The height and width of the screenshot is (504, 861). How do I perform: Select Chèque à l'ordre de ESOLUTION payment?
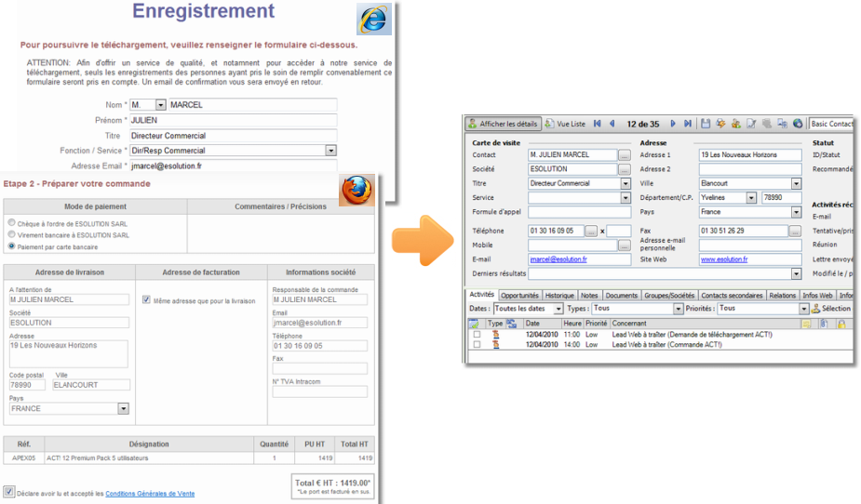click(11, 224)
